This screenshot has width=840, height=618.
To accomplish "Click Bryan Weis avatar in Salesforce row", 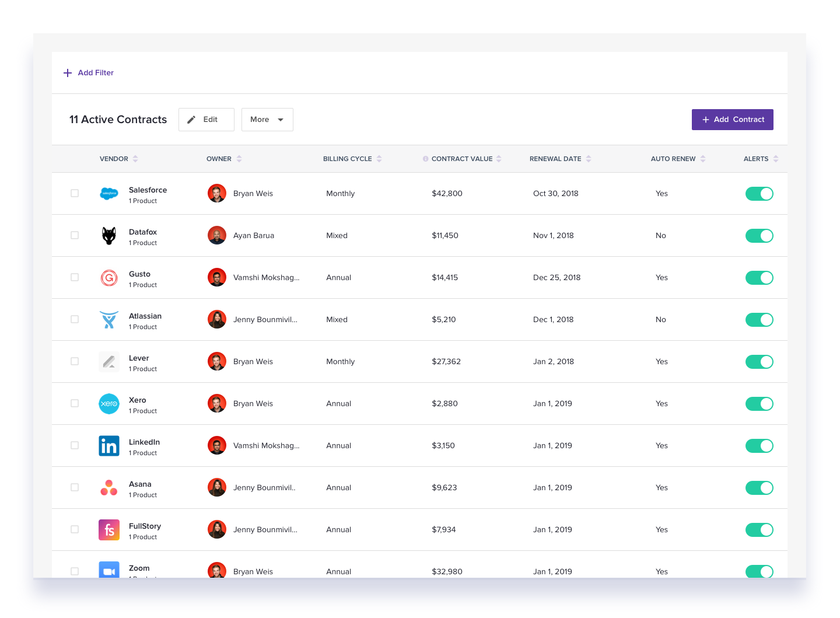I will tap(217, 194).
